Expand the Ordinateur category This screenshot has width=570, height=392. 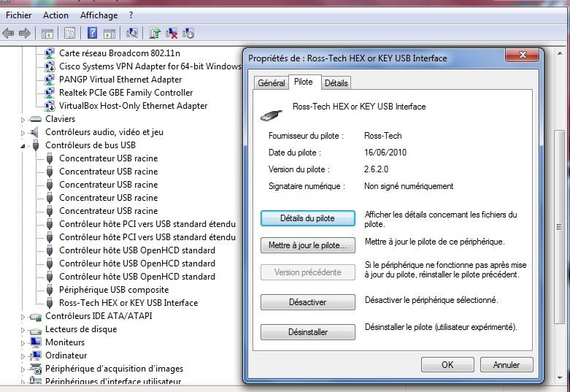tap(23, 356)
